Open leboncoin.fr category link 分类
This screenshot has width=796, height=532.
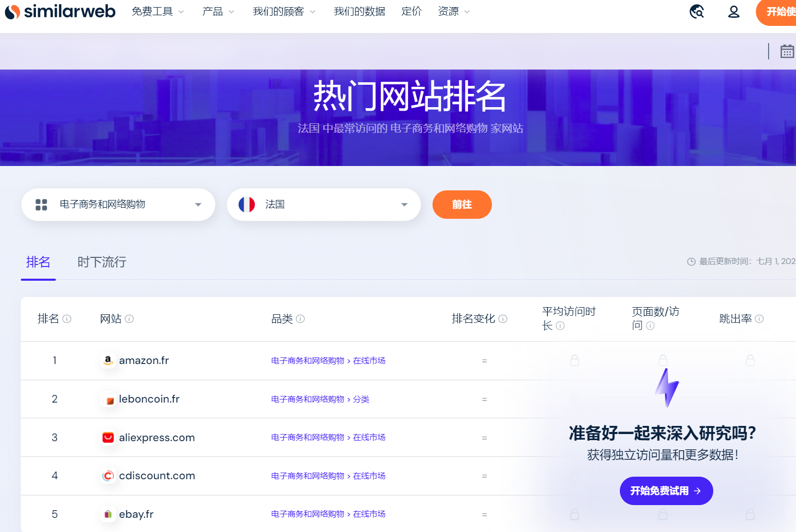(x=361, y=399)
